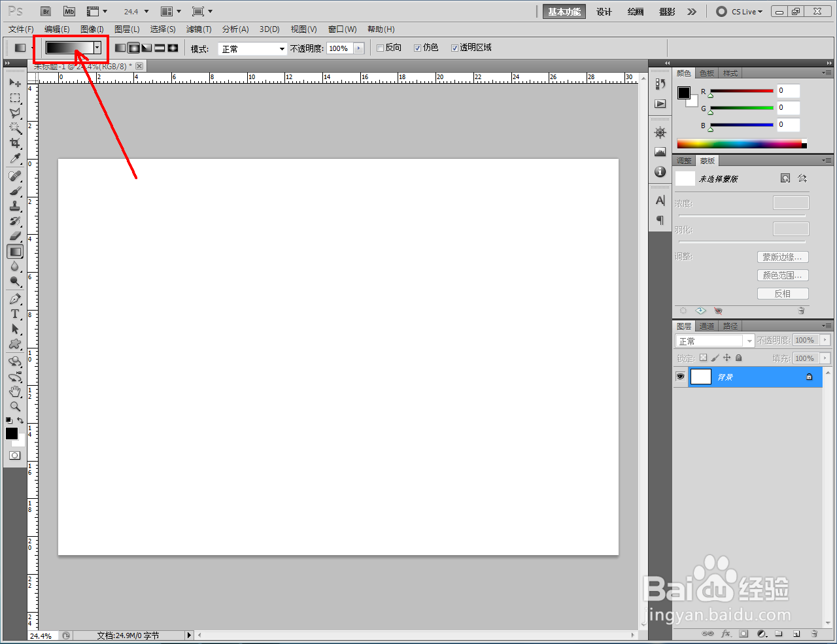The image size is (837, 644).
Task: Choose the reflected gradient style
Action: coord(160,48)
